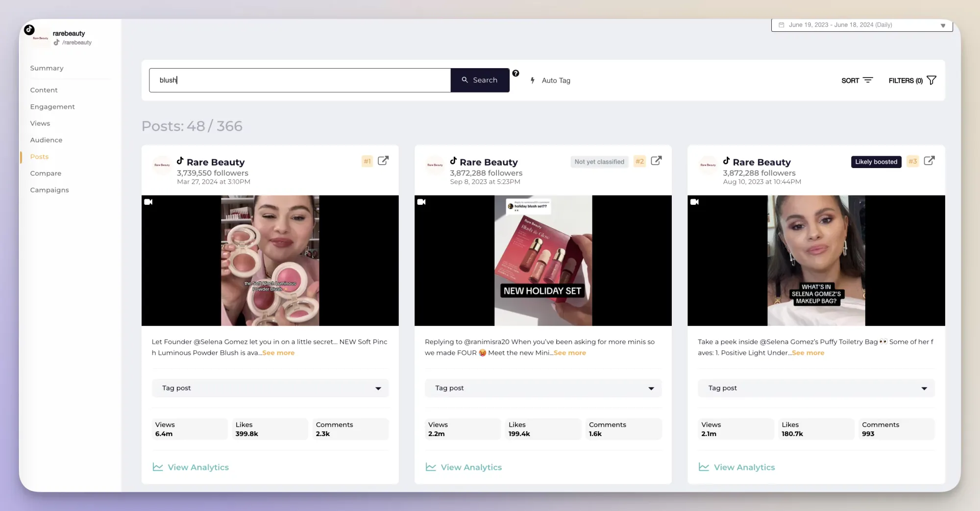Click See more on holiday set post

570,353
